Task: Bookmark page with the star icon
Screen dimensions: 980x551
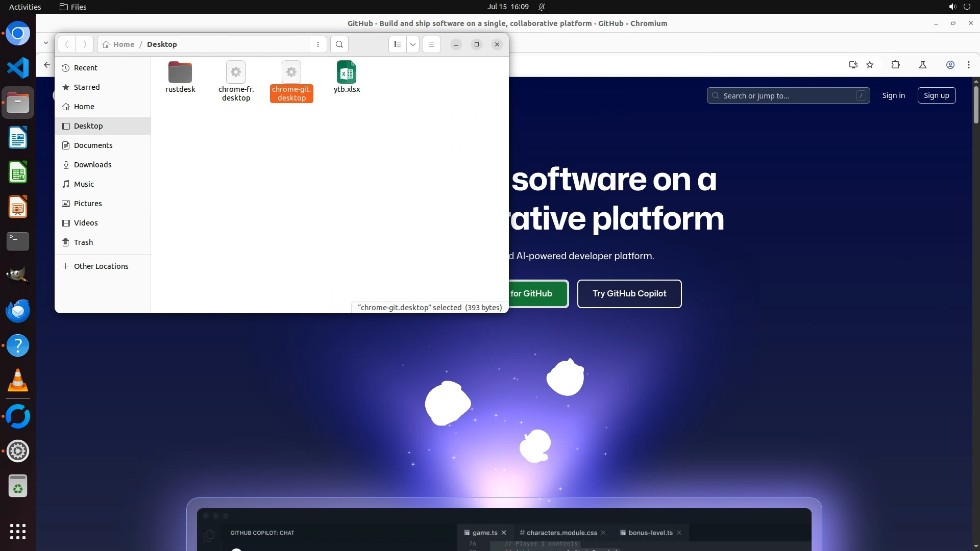Action: tap(870, 65)
